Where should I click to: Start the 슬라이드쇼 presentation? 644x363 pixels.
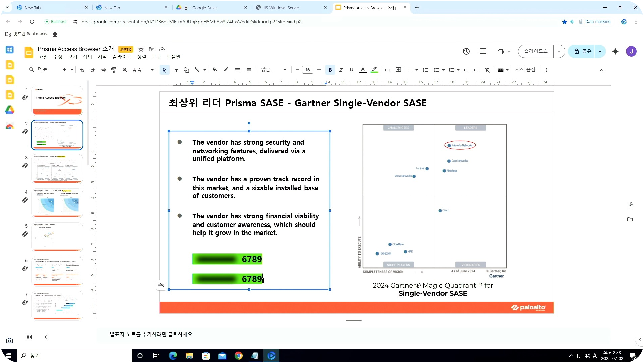pos(536,51)
